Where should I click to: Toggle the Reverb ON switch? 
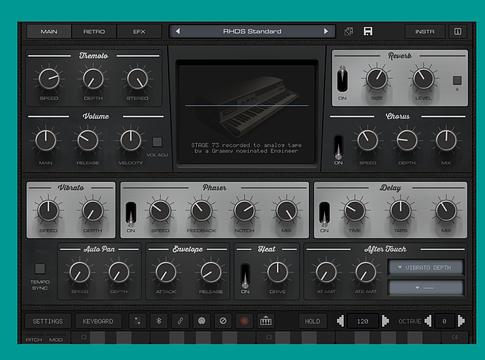(x=342, y=80)
